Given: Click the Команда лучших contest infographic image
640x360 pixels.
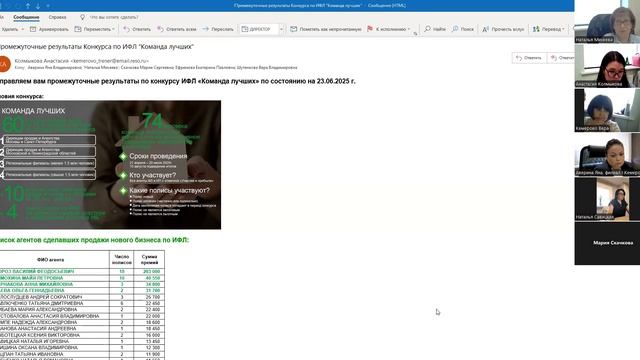Looking at the screenshot, I should 110,164.
